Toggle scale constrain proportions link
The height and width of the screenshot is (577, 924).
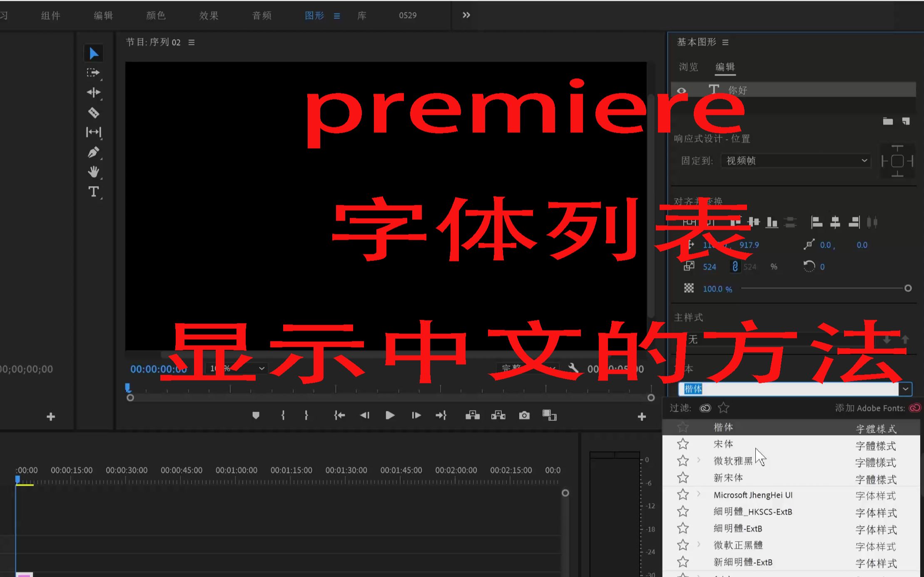point(735,266)
